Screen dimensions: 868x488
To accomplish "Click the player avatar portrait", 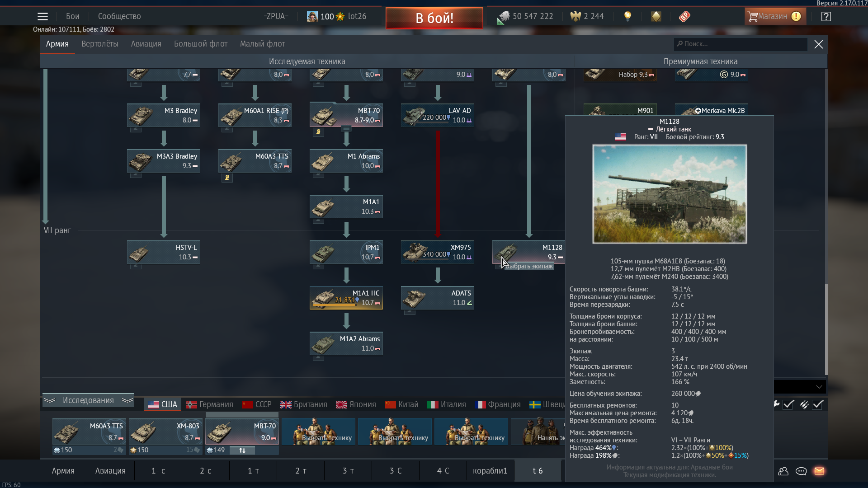I will click(x=312, y=17).
